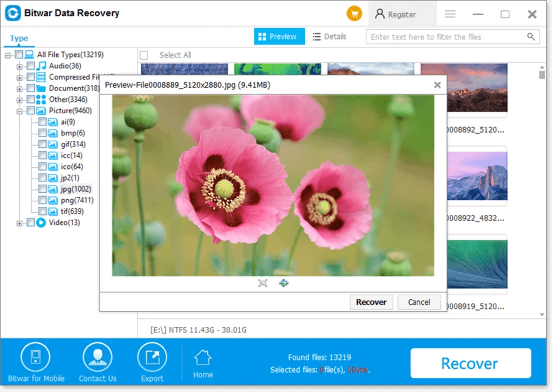Click Recover button in preview dialog
The image size is (552, 392).
coord(371,302)
